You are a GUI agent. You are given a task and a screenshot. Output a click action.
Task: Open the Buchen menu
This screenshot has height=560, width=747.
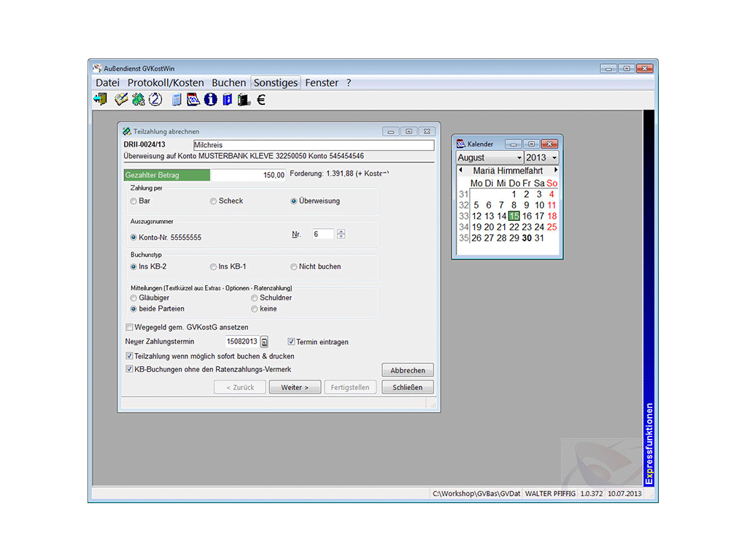point(228,83)
